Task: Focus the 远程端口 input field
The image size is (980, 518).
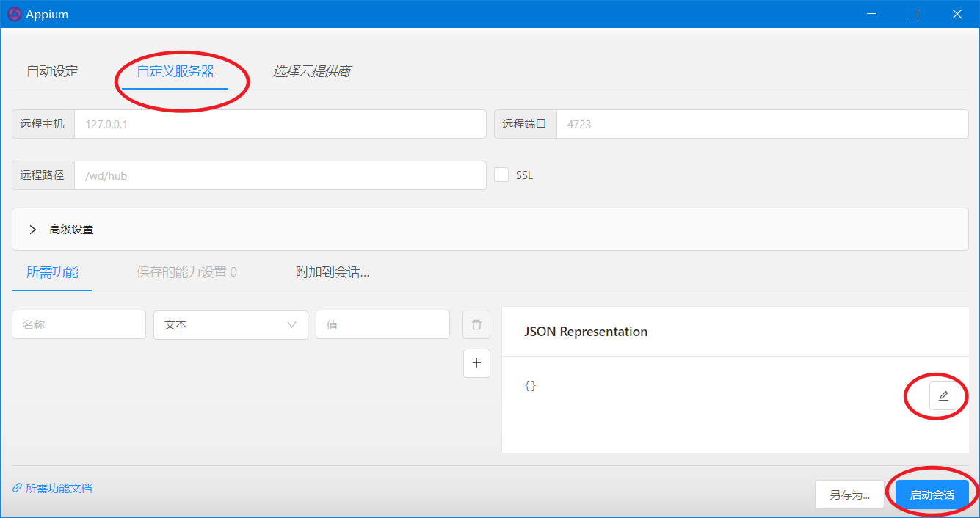Action: click(x=763, y=124)
